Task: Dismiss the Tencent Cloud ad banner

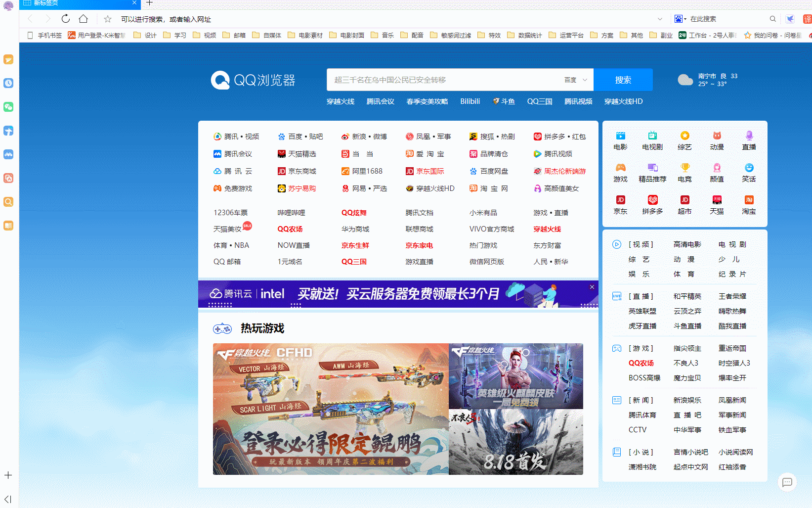Action: [592, 287]
